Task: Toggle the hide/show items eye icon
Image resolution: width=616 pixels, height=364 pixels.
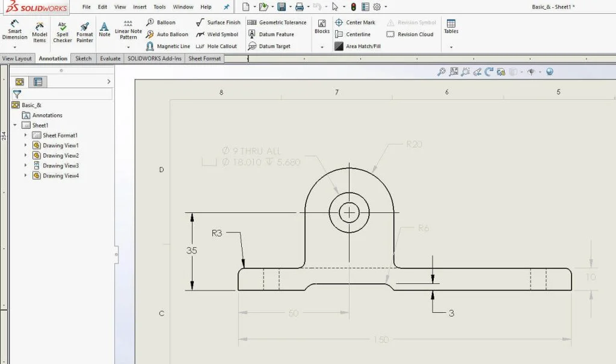Action: 531,72
